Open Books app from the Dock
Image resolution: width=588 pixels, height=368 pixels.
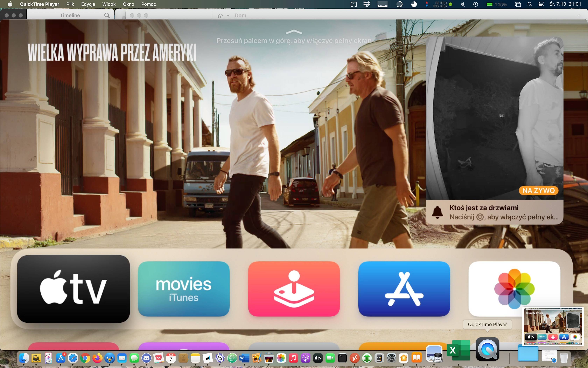pos(417,358)
